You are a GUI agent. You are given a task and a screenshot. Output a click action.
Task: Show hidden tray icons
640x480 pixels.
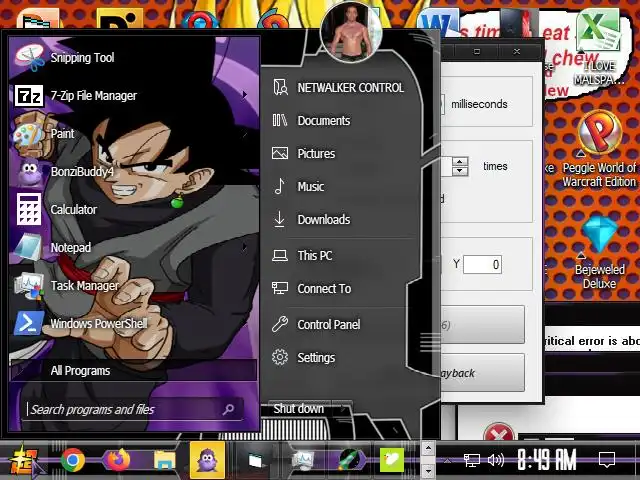[447, 461]
